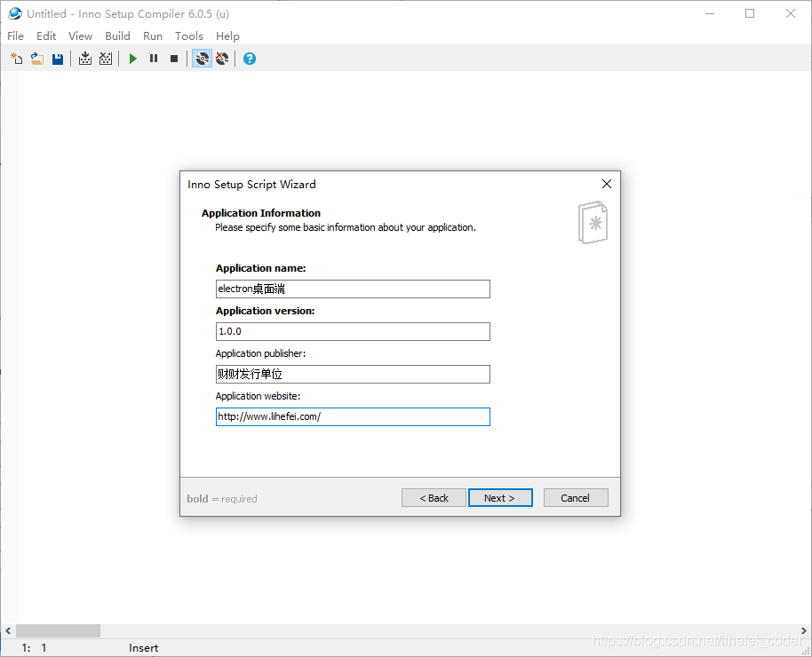Viewport: 812px width, 657px height.
Task: Click the New script toolbar icon
Action: [17, 59]
